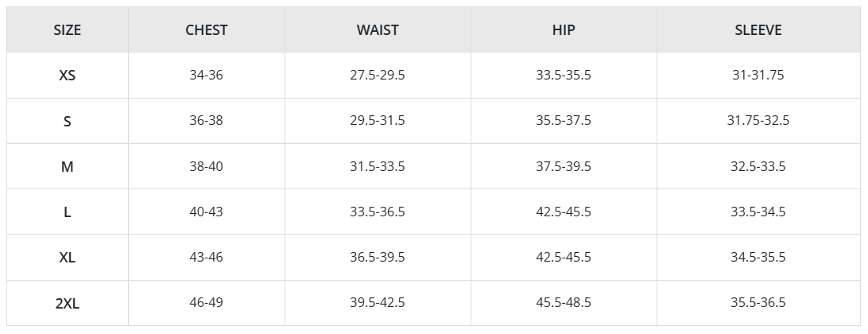Click sleeve value 35.5-36.5 in 2XL row
Viewport: 868px width, 334px height.
pyautogui.click(x=758, y=302)
